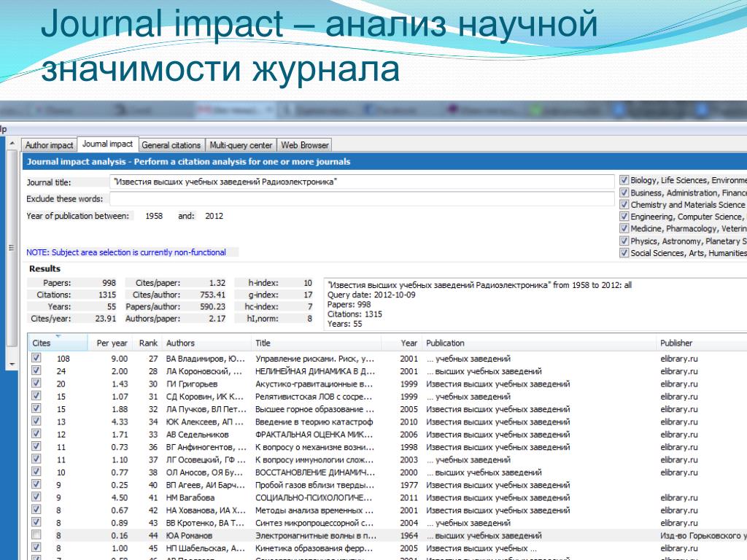
Task: Click the h-index value 10
Action: (x=308, y=282)
